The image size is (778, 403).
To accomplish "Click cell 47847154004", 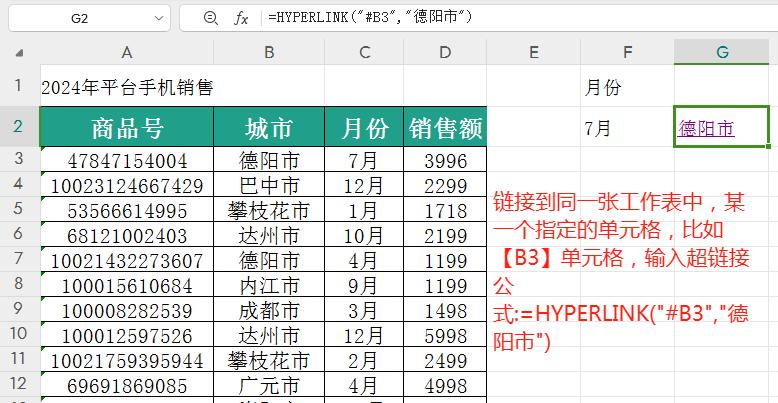I will [x=127, y=160].
